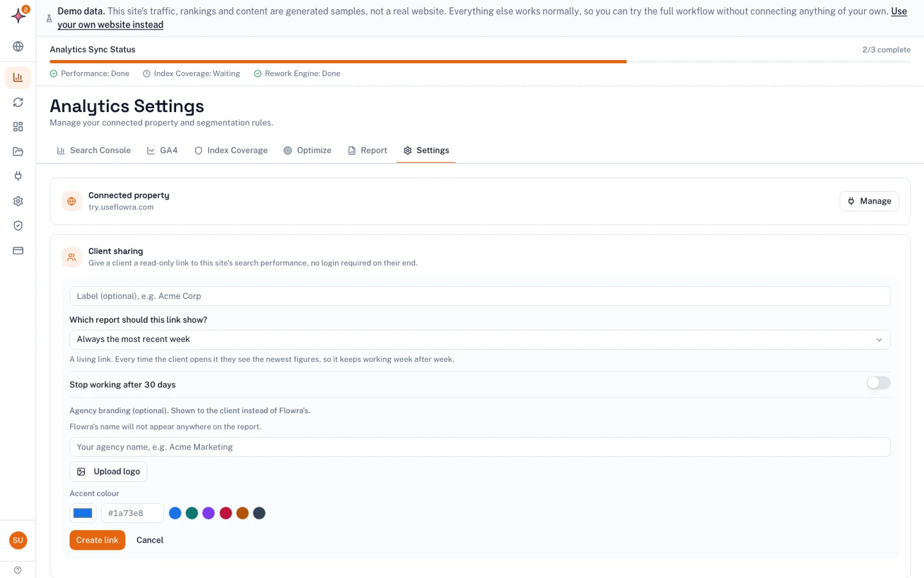Open the report selection dropdown
Screen dimensions: 924x578
pos(480,339)
